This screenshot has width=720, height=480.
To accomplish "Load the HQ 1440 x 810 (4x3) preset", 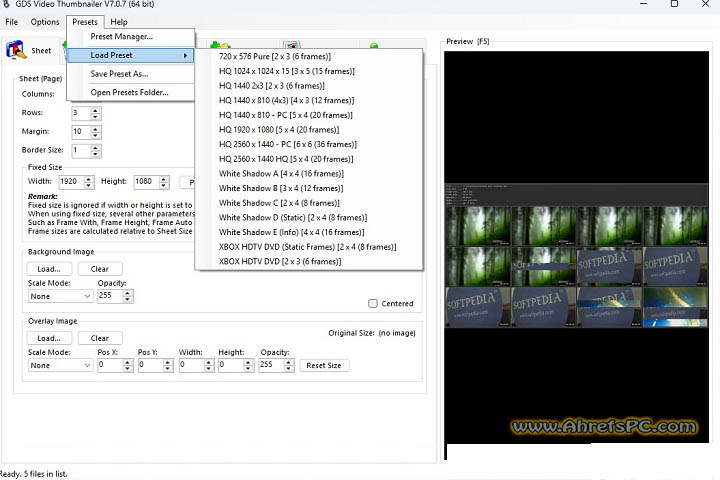I will (309, 101).
